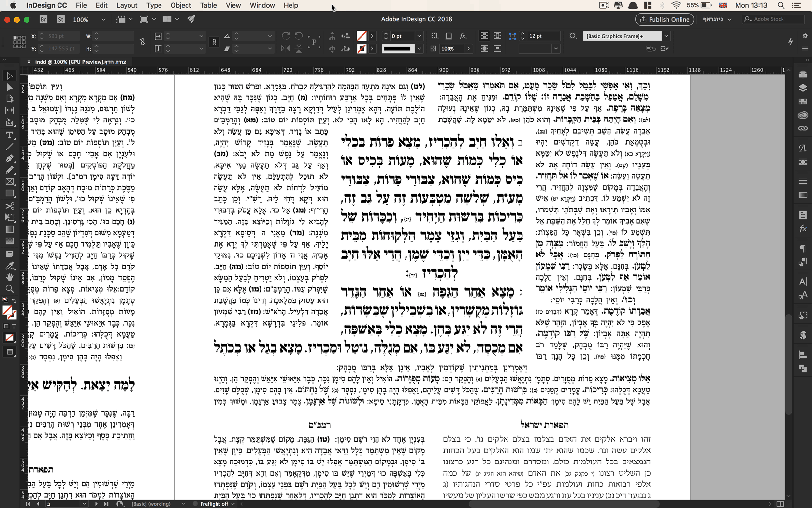
Task: Click the Publish Online button
Action: [x=665, y=19]
